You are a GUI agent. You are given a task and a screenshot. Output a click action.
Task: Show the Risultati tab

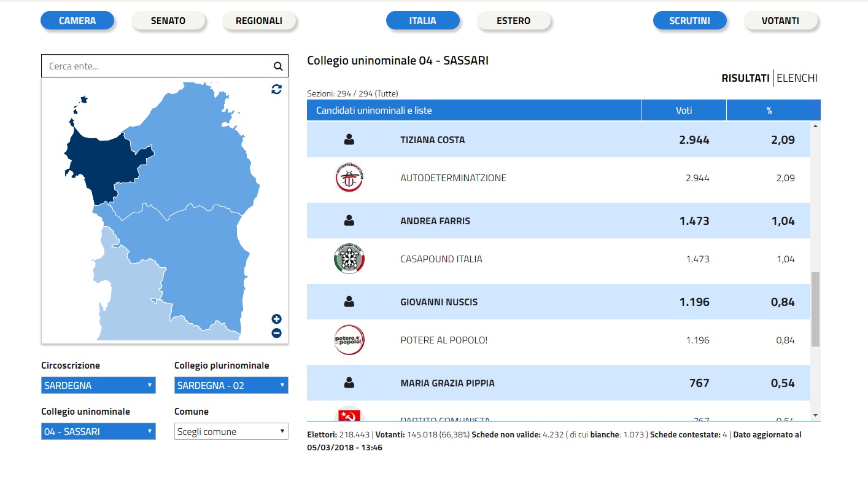click(x=745, y=78)
